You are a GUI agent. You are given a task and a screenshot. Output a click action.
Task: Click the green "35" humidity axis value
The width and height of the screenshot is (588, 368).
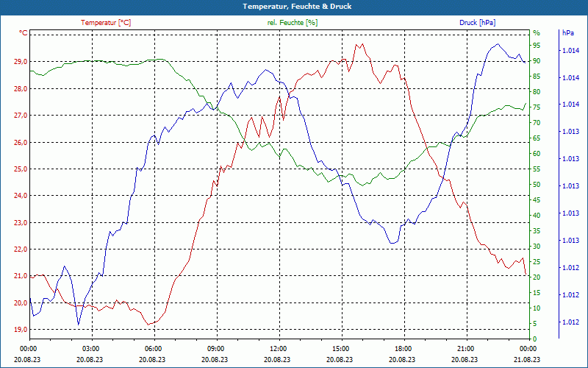537,231
